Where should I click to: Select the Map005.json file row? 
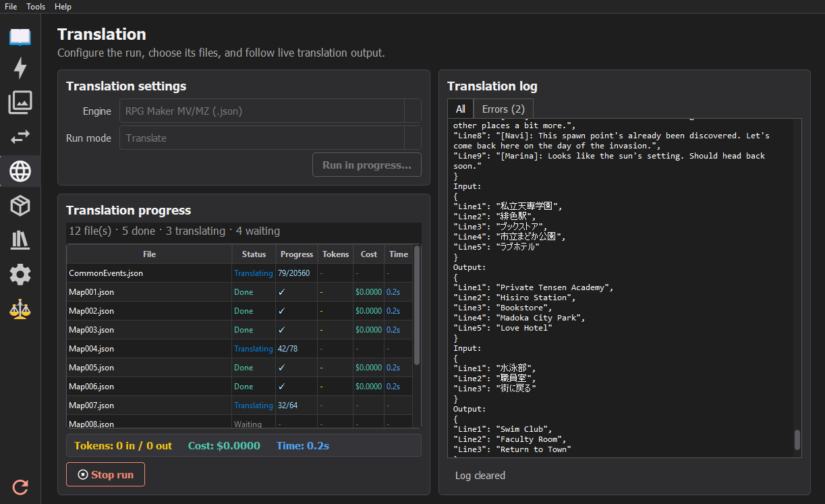[x=239, y=368]
